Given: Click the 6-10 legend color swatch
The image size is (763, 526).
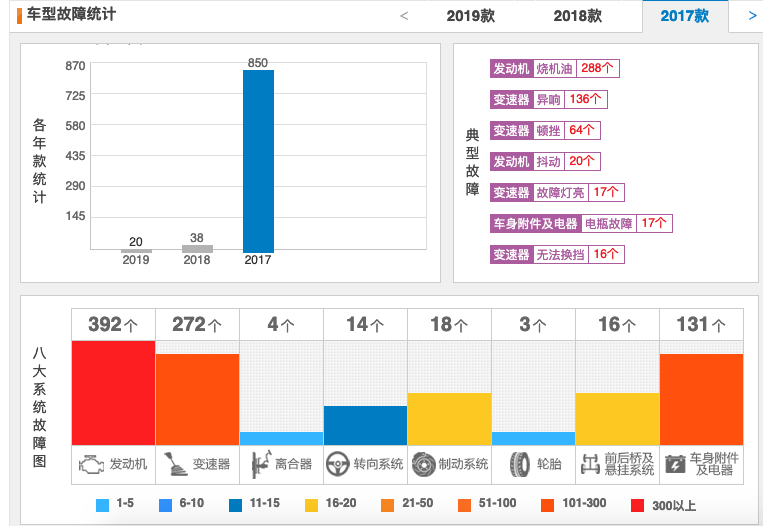Looking at the screenshot, I should (165, 506).
